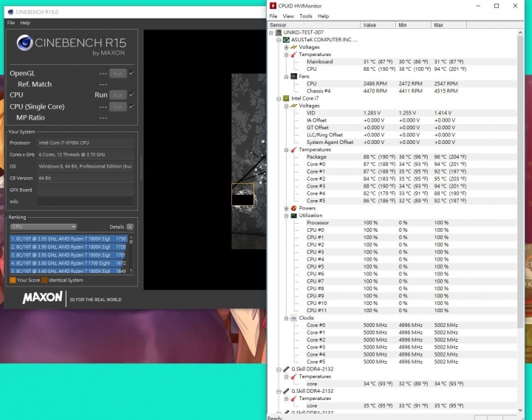Click the Fans section icon
Viewport: 532px width, 420px height.
pos(294,77)
